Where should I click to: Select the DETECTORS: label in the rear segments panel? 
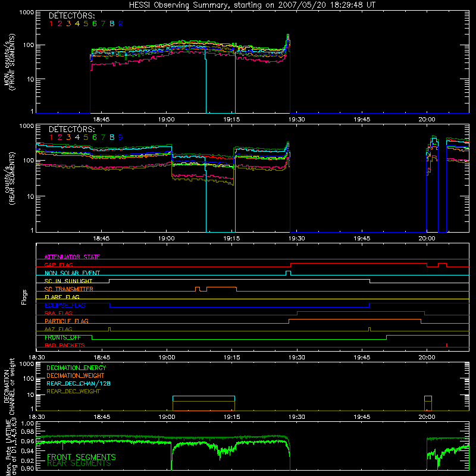tap(71, 129)
